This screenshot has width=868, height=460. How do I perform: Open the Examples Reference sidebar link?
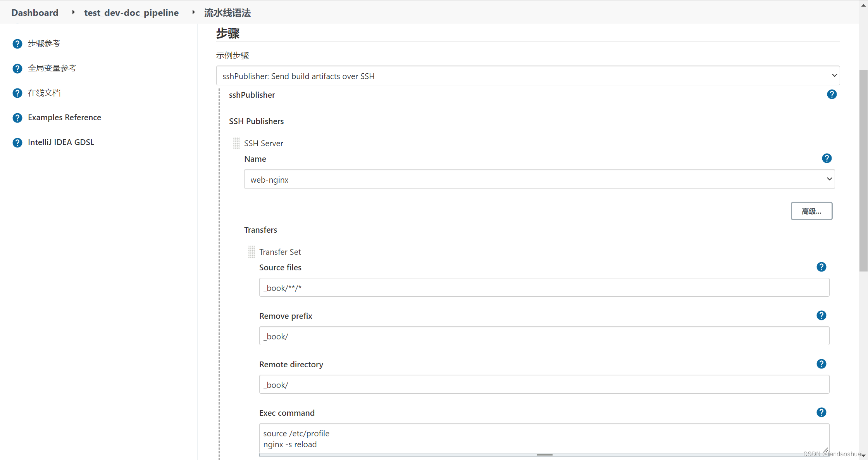pos(64,118)
